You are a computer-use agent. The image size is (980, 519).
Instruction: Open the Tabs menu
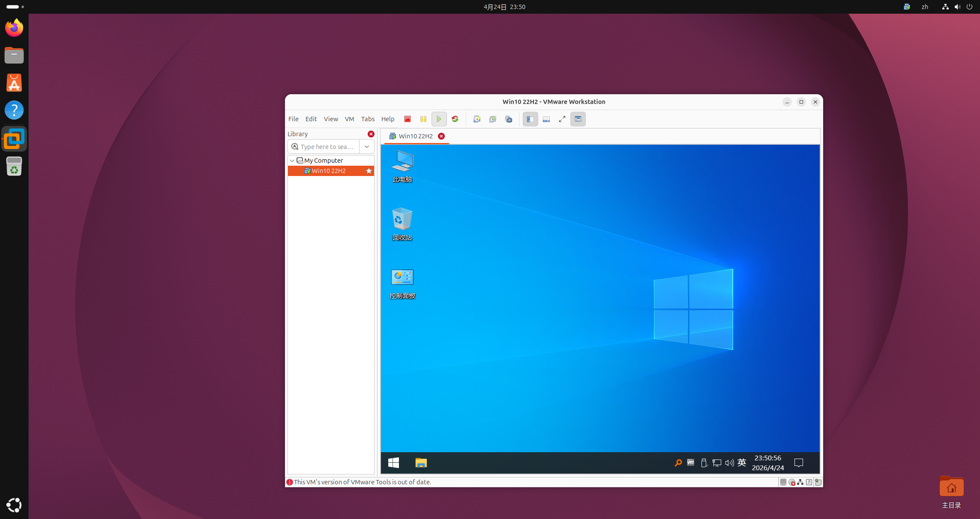tap(368, 119)
